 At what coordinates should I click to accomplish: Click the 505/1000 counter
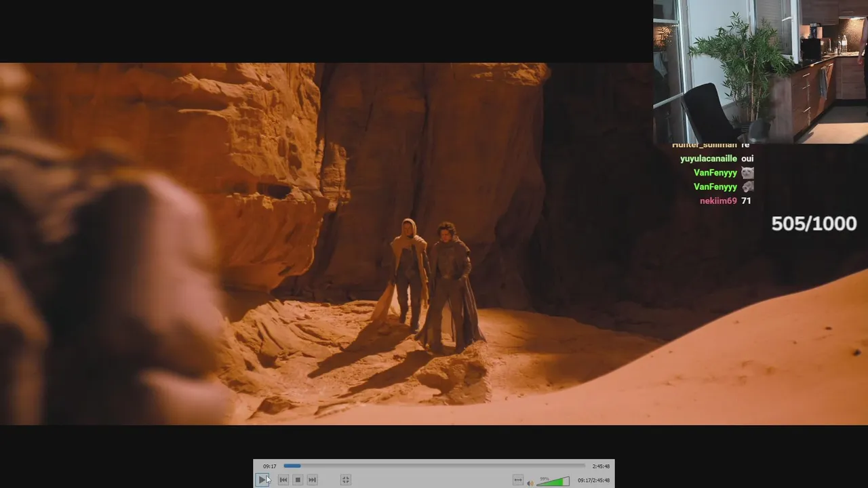814,224
